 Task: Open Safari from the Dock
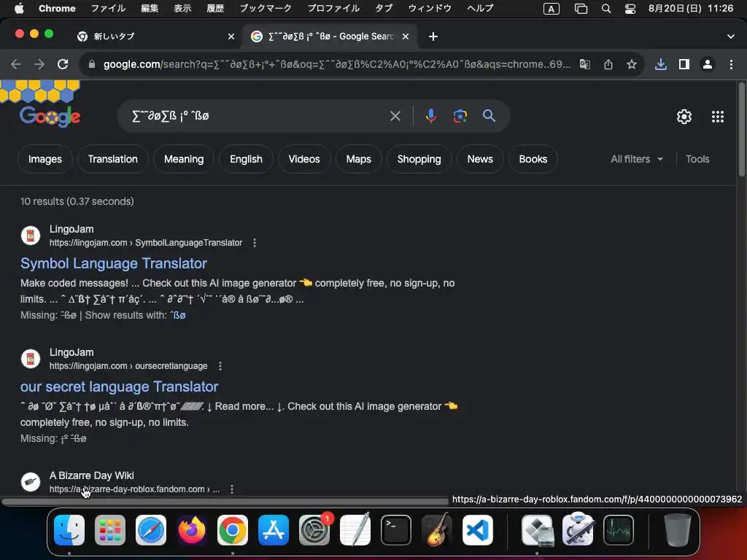click(151, 530)
